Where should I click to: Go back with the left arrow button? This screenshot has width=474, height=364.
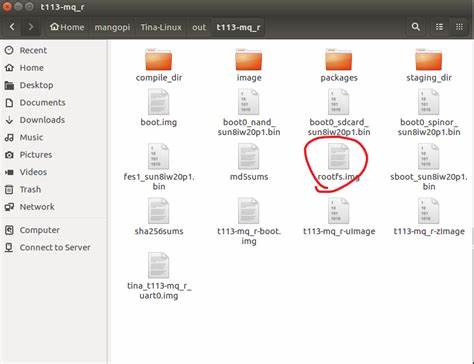tap(12, 27)
